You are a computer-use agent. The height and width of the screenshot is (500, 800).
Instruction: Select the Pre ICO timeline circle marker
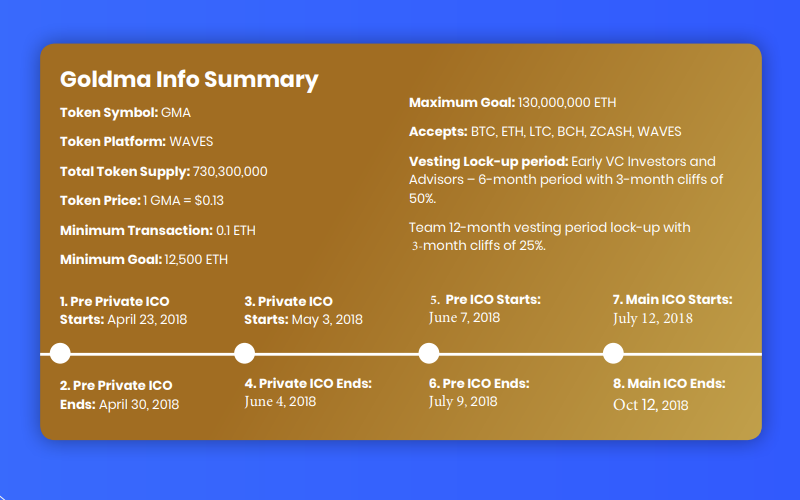point(429,353)
